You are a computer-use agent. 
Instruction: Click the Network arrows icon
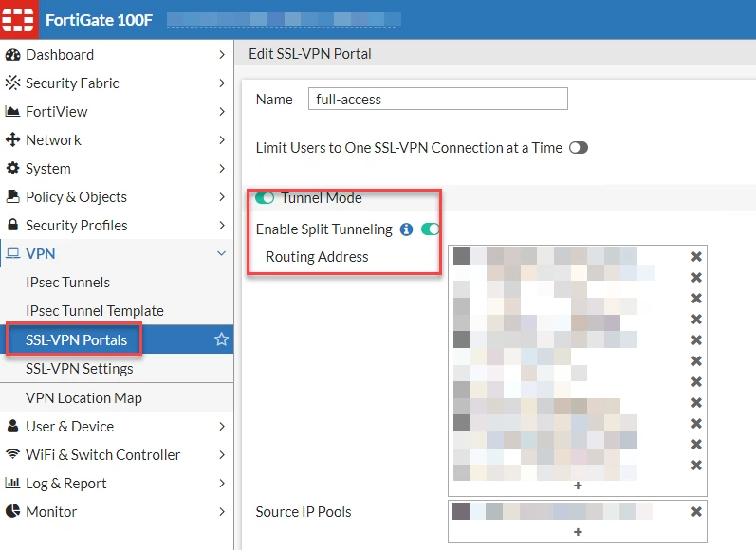pyautogui.click(x=12, y=139)
